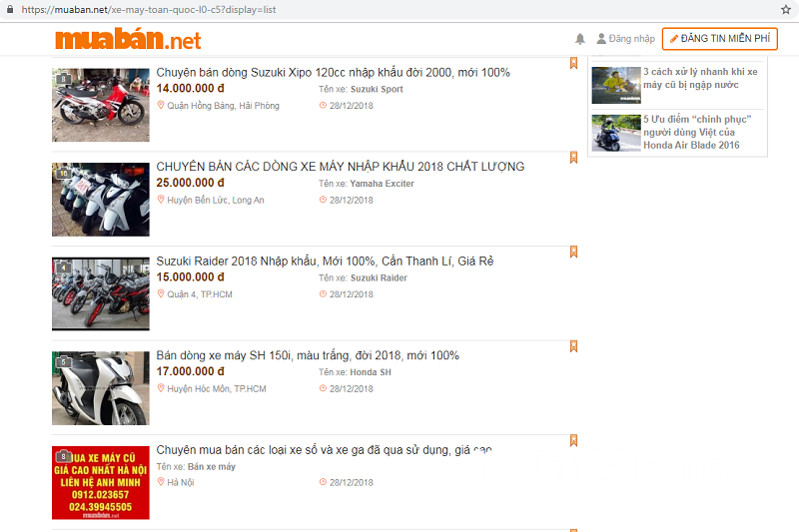Click Tên xe: Suzuki Sport label
This screenshot has height=532, width=799.
pos(361,89)
